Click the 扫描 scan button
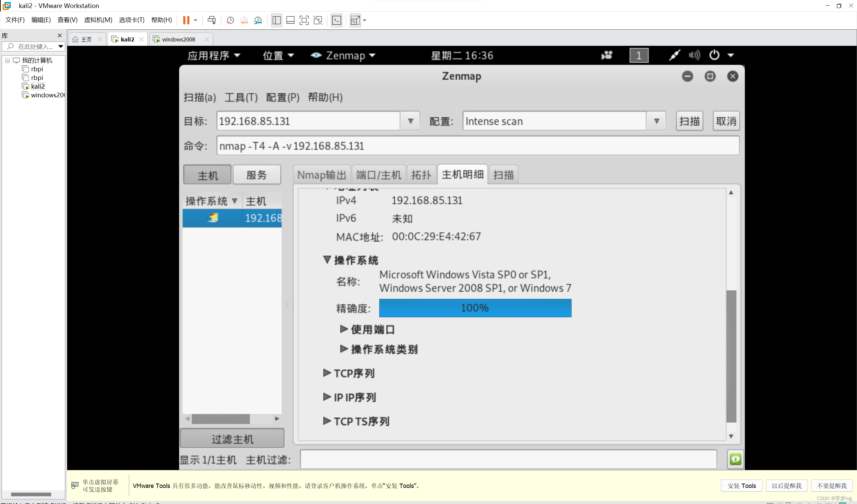The image size is (857, 504). pyautogui.click(x=689, y=121)
